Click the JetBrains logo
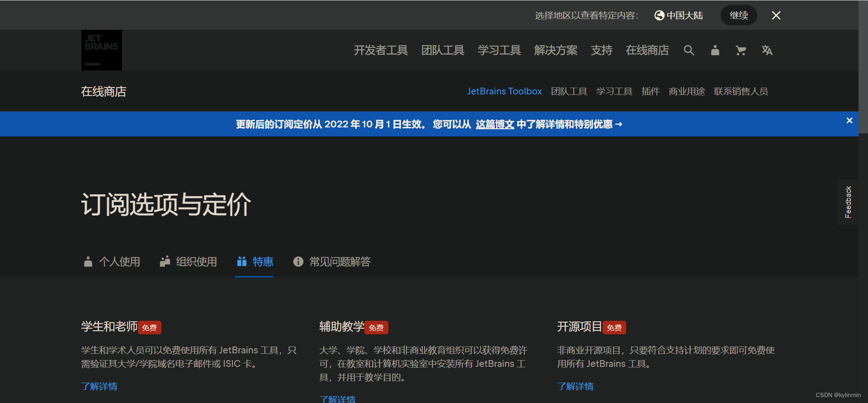The image size is (868, 403). coord(102,50)
